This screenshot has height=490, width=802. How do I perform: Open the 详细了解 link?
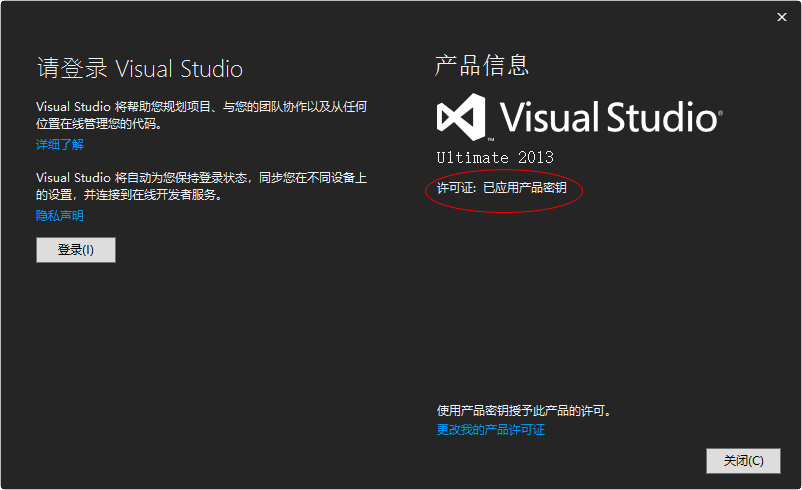click(60, 145)
